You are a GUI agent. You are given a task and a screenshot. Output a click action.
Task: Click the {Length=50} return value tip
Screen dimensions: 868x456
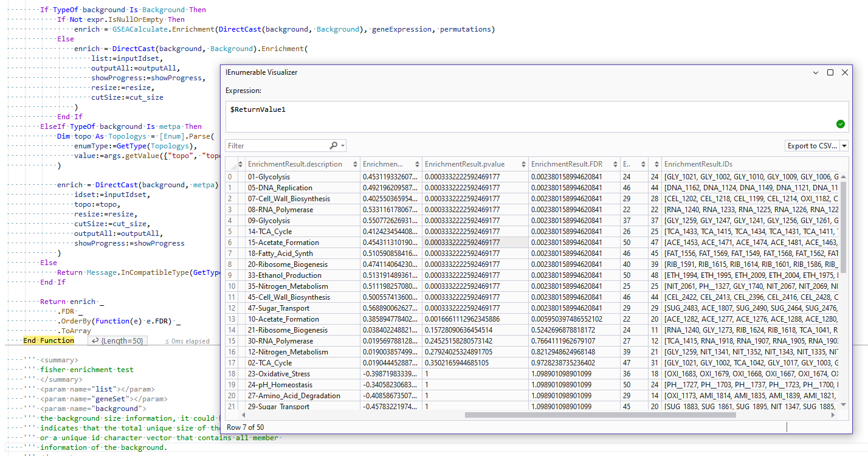point(123,341)
